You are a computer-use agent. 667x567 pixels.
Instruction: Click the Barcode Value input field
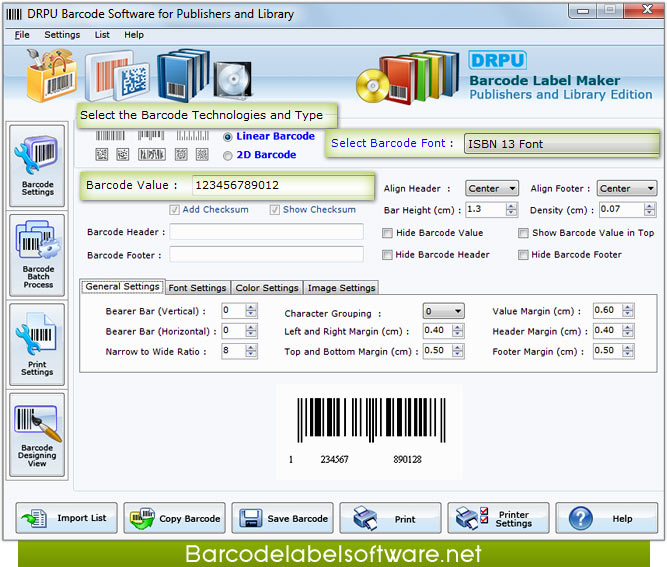(282, 185)
